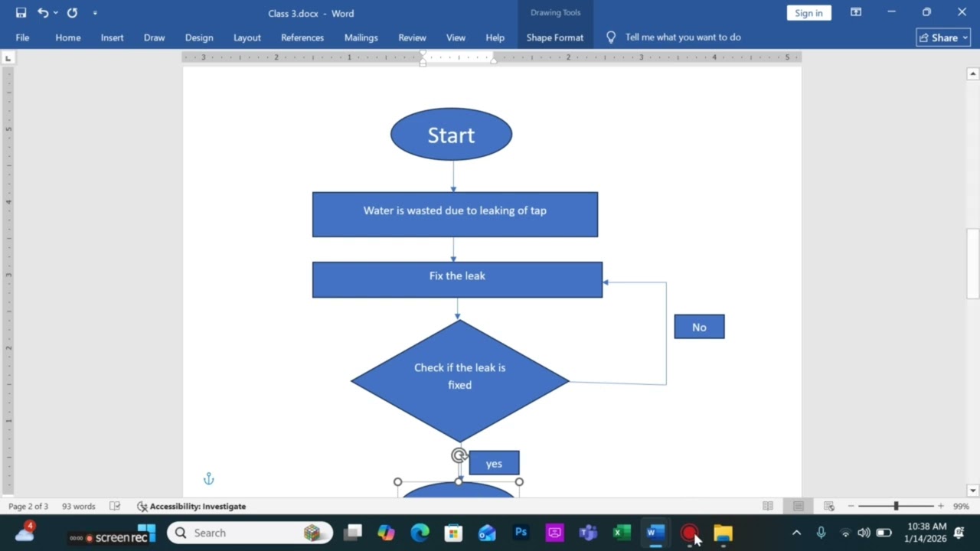Go to the Design tab

pyautogui.click(x=199, y=37)
